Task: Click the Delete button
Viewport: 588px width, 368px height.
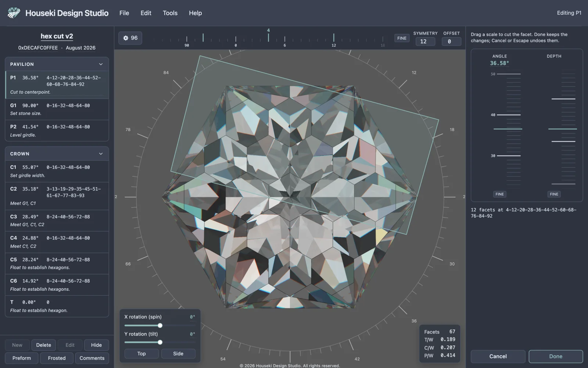Action: [44, 345]
